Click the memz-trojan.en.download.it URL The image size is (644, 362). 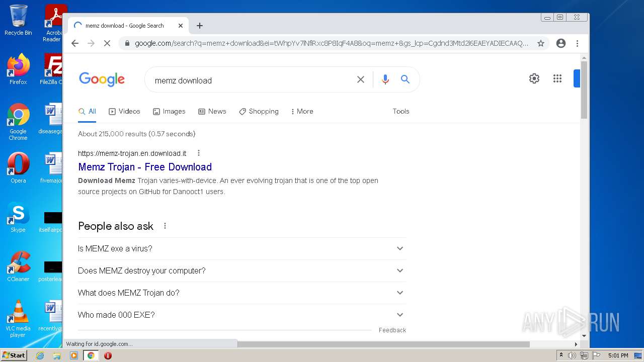(132, 153)
